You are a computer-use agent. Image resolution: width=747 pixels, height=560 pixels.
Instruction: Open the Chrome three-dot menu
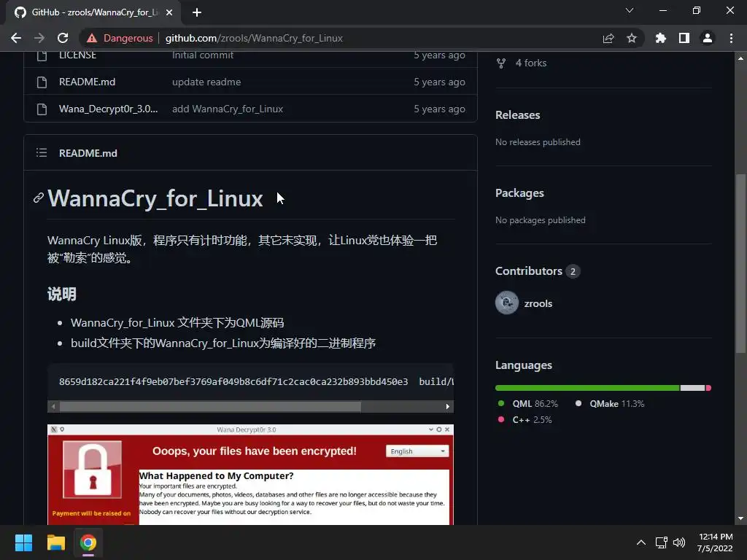pos(731,38)
